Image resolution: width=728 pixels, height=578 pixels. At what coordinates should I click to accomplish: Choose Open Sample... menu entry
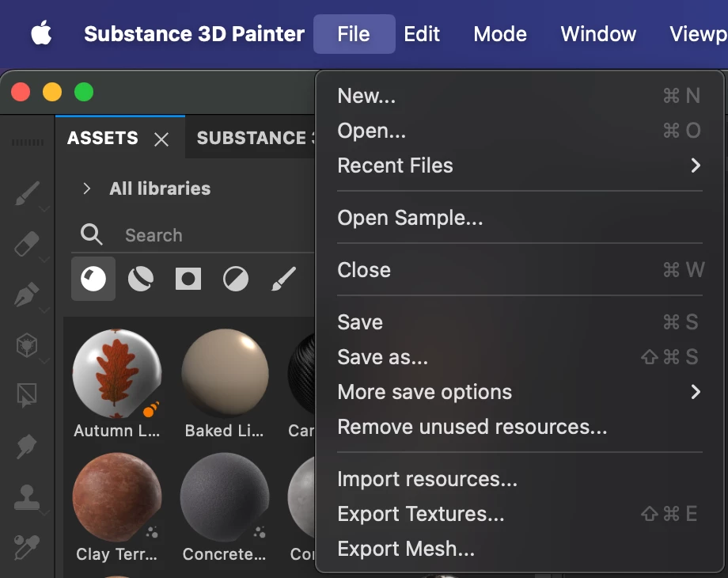tap(520, 218)
